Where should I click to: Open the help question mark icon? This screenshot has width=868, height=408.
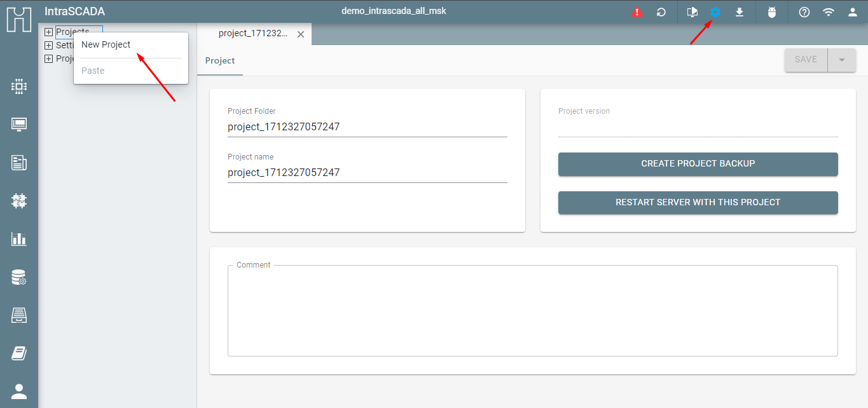(804, 12)
